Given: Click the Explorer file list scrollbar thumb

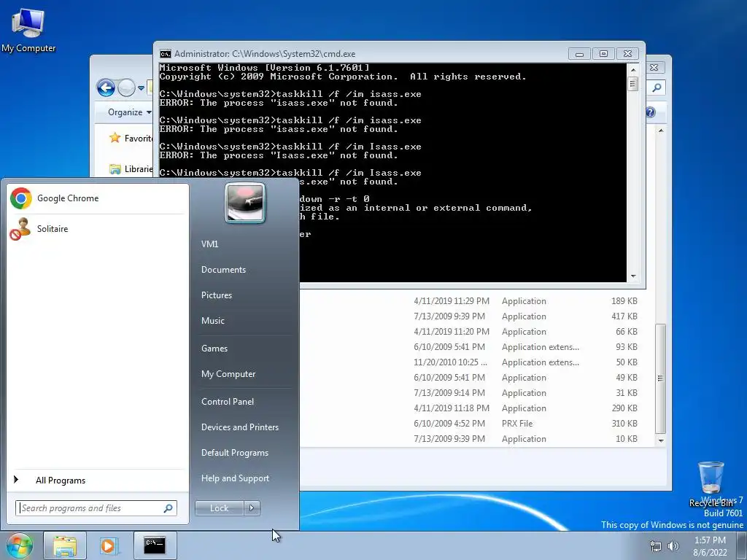Looking at the screenshot, I should [661, 378].
